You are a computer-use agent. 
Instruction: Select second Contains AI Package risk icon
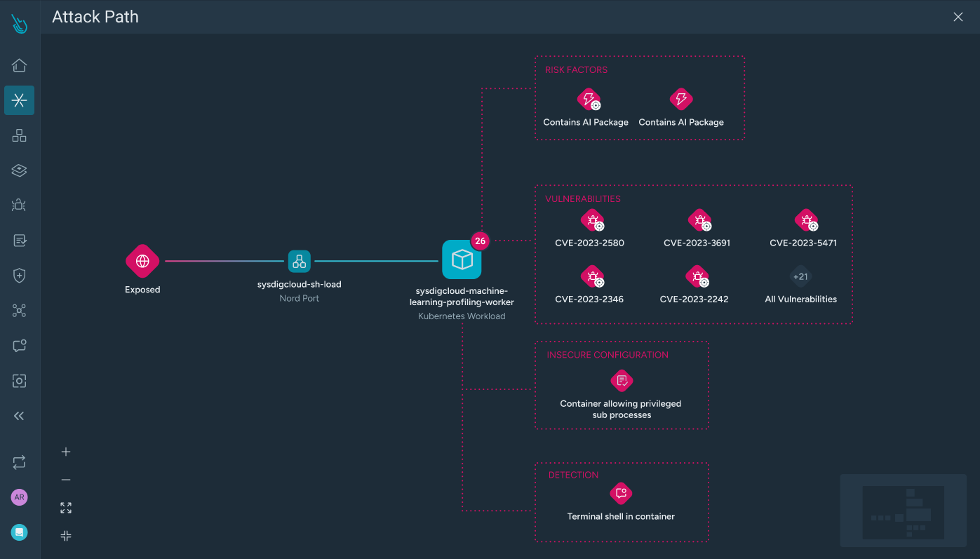tap(681, 100)
